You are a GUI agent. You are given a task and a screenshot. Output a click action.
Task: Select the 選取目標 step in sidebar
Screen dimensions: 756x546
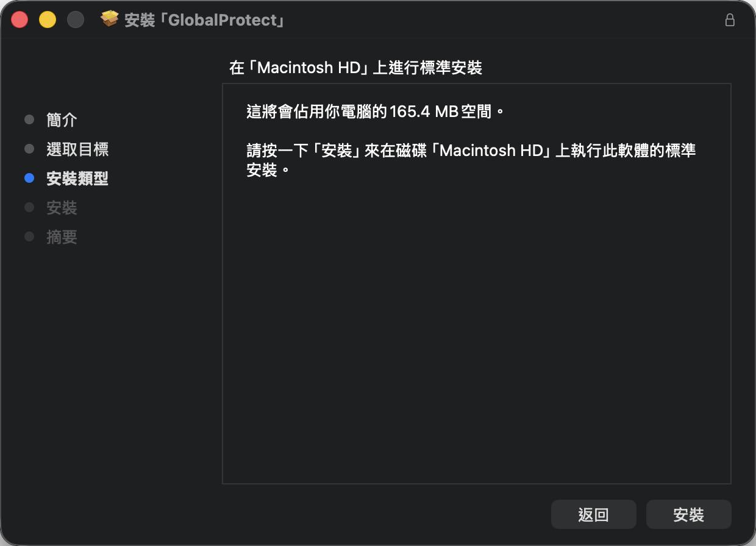pyautogui.click(x=77, y=149)
